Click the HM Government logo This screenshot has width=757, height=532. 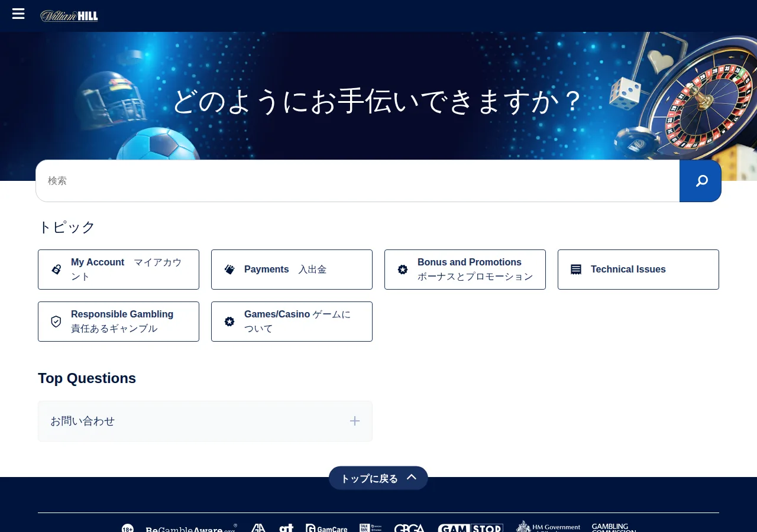548,527
